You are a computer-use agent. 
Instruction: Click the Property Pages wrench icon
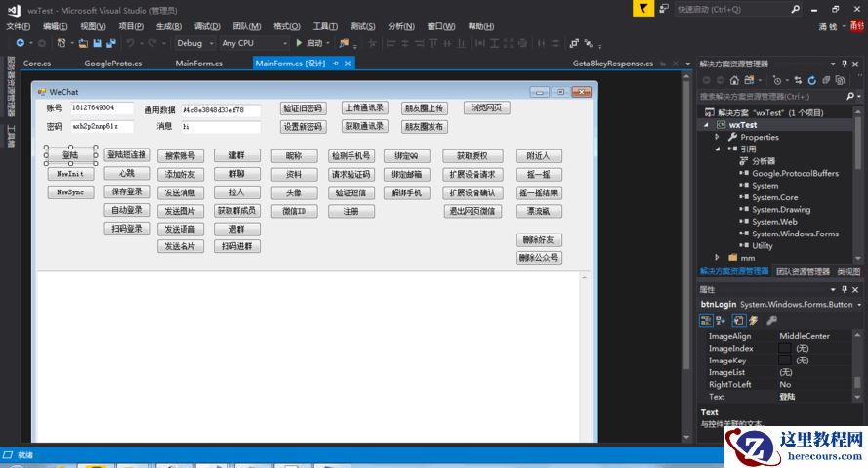click(x=771, y=320)
